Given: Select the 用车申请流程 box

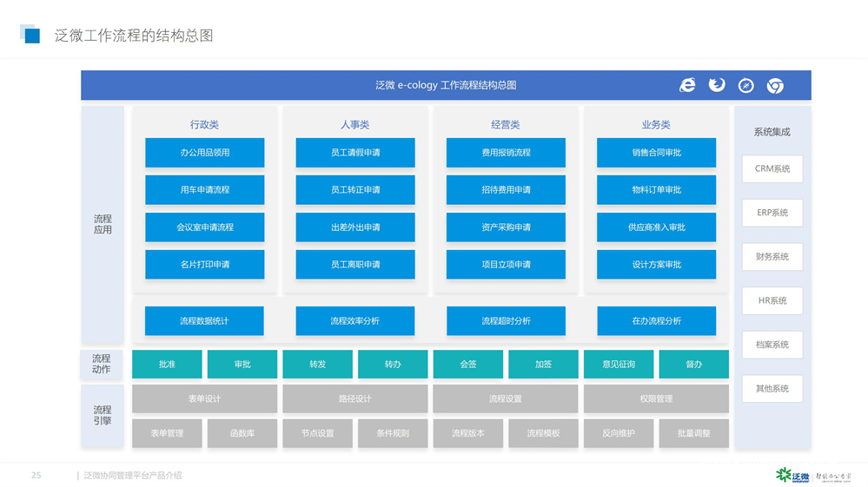Looking at the screenshot, I should [205, 189].
